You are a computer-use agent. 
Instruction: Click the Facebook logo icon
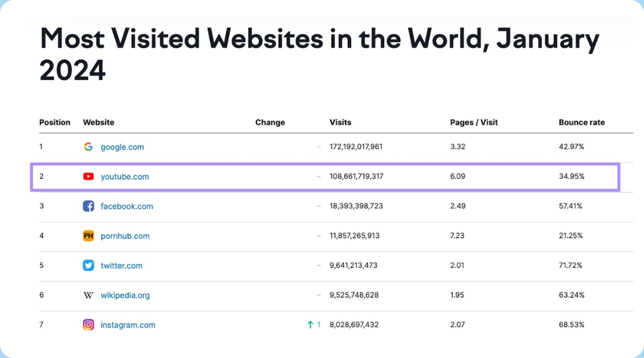click(88, 206)
